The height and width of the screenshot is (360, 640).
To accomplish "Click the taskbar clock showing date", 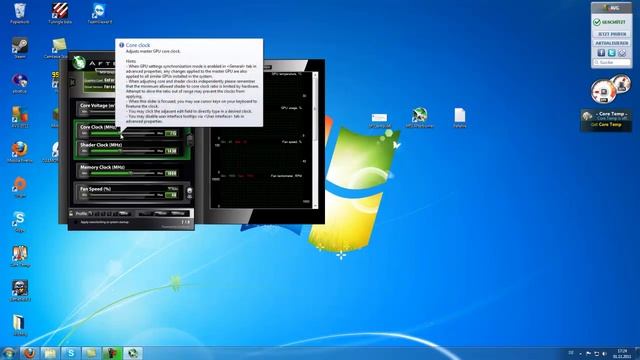I will 622,353.
